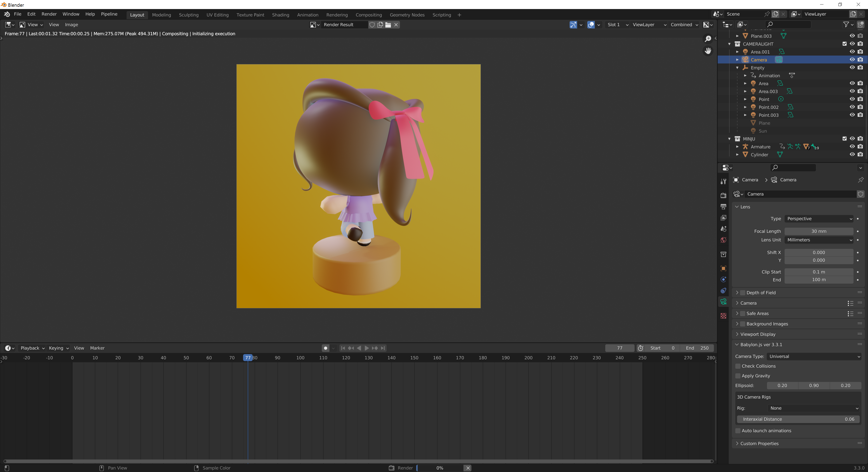Enable the Check Collisions checkbox

click(x=738, y=366)
